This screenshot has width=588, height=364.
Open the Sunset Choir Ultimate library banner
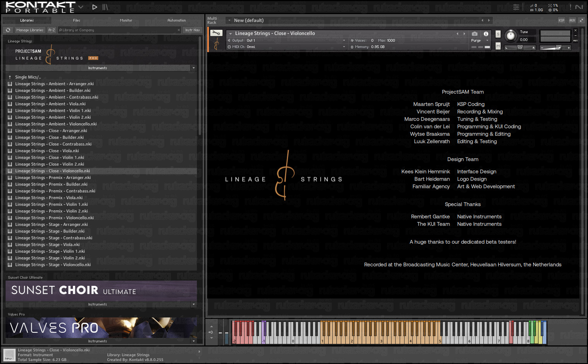tap(101, 291)
